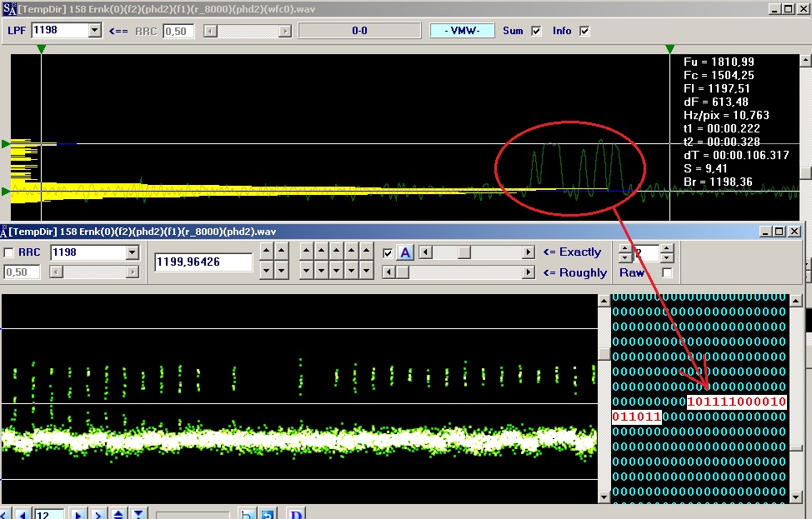Click the lower green level marker on left edge
Screen dimensions: 812x519
point(6,192)
